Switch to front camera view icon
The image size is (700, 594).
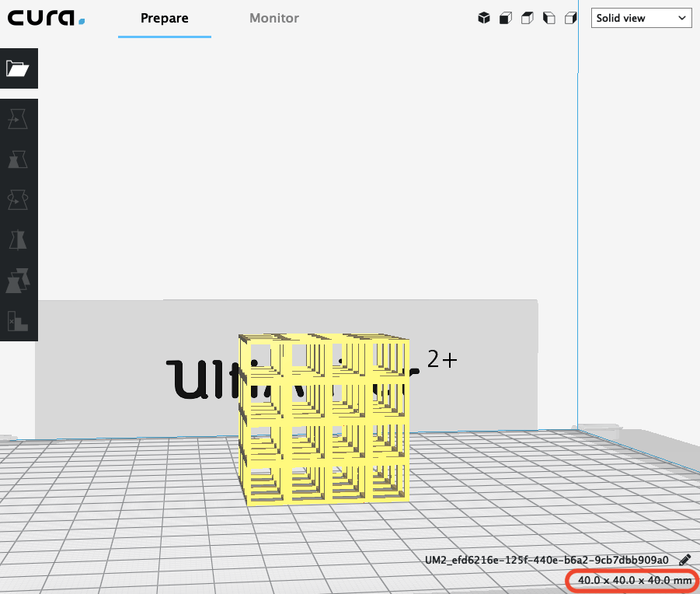tap(505, 18)
